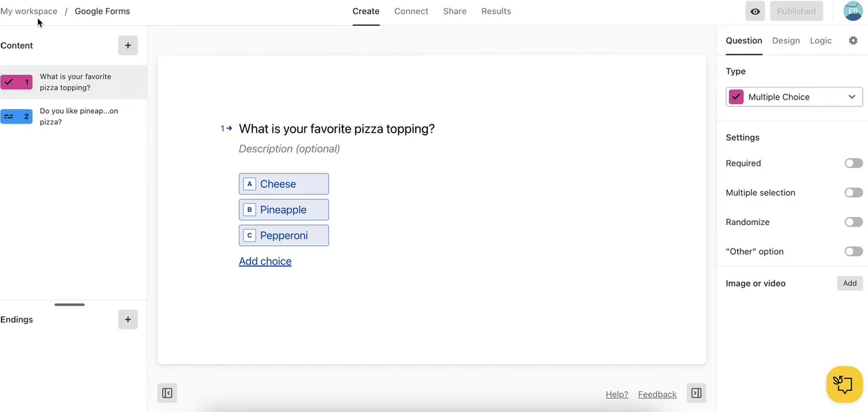Viewport: 868px width, 412px height.
Task: Add a new ending with plus
Action: 127,319
